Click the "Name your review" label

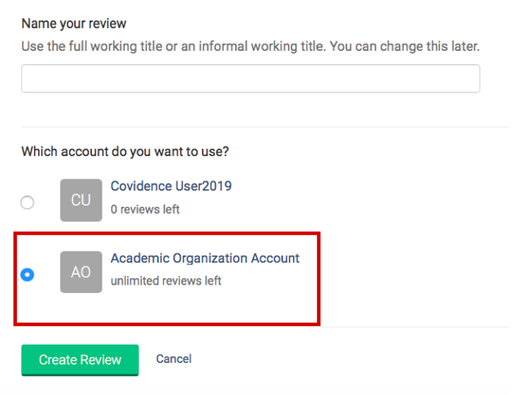(x=74, y=24)
